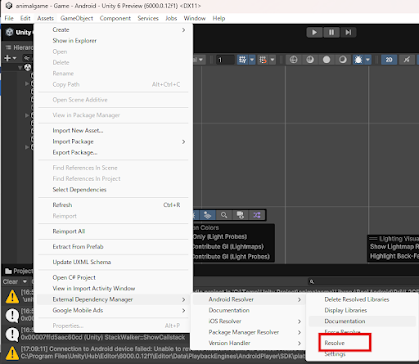Choose Update UXML Schema
Screen dimensions: 419x364
pyautogui.click(x=113, y=262)
